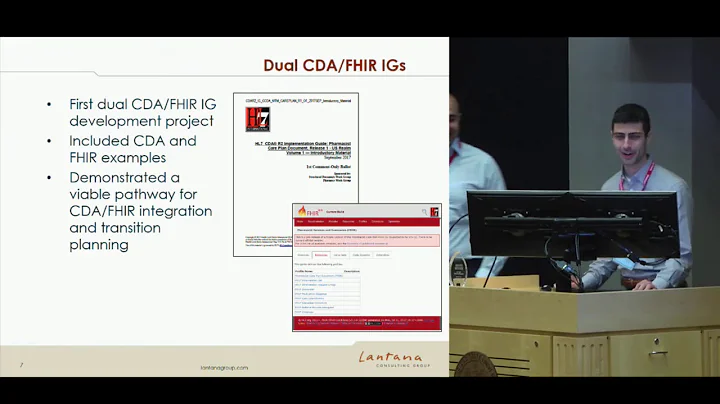Click the first profile link in FHIR table

[319, 276]
